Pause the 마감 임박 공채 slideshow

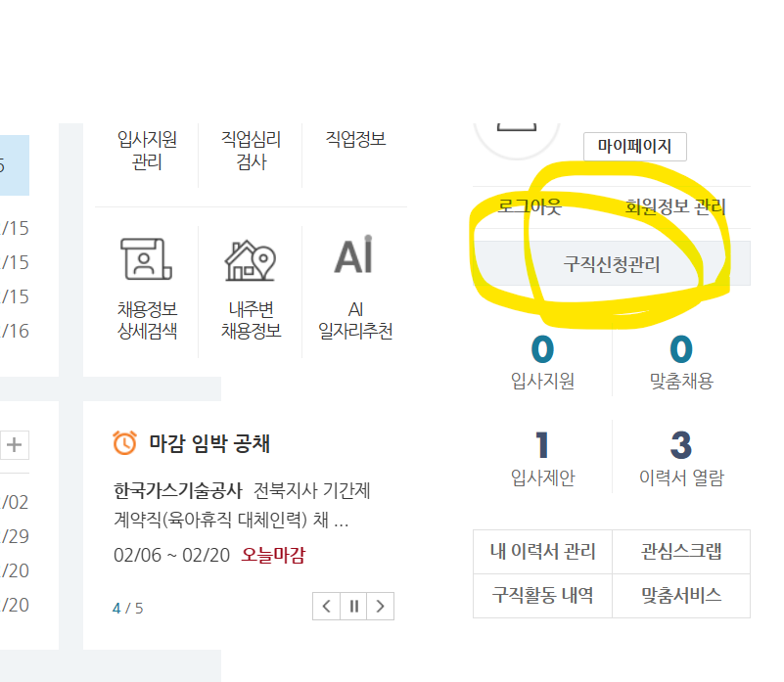[353, 606]
